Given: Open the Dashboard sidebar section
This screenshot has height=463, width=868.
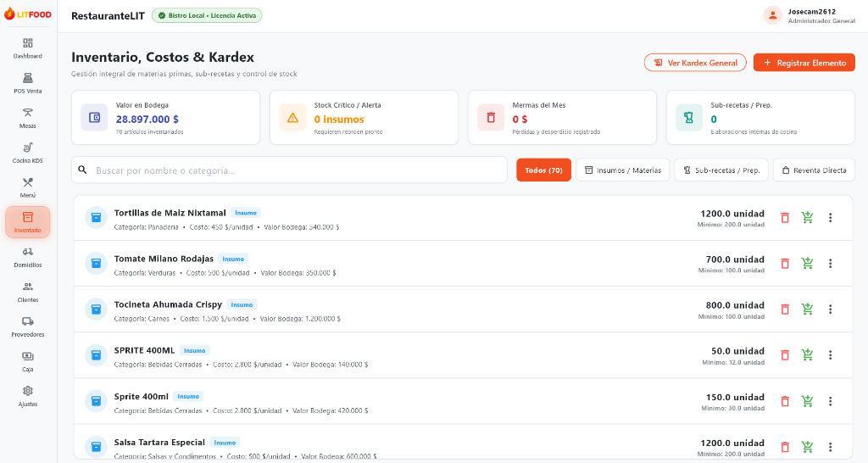Looking at the screenshot, I should [28, 48].
